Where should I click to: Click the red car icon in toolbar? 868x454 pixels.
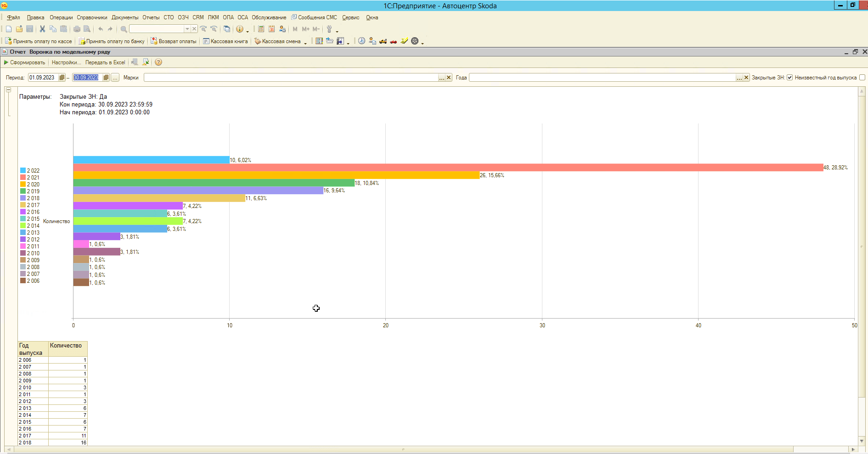point(394,41)
